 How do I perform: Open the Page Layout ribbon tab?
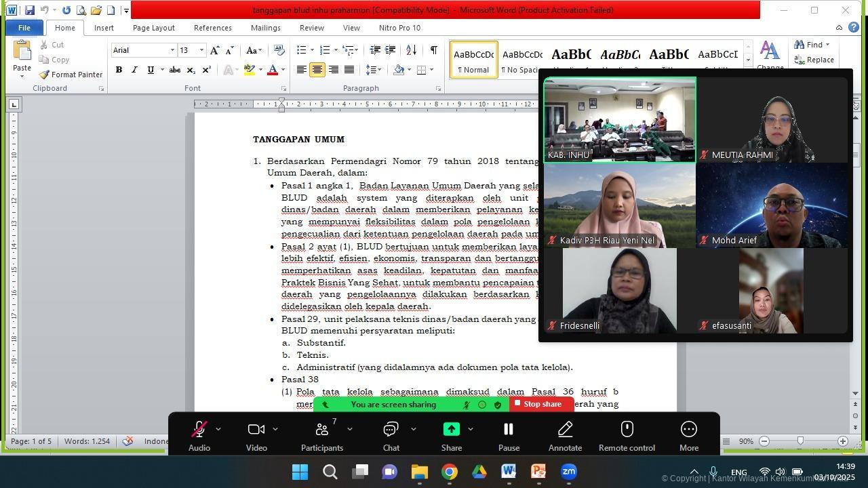pos(153,28)
